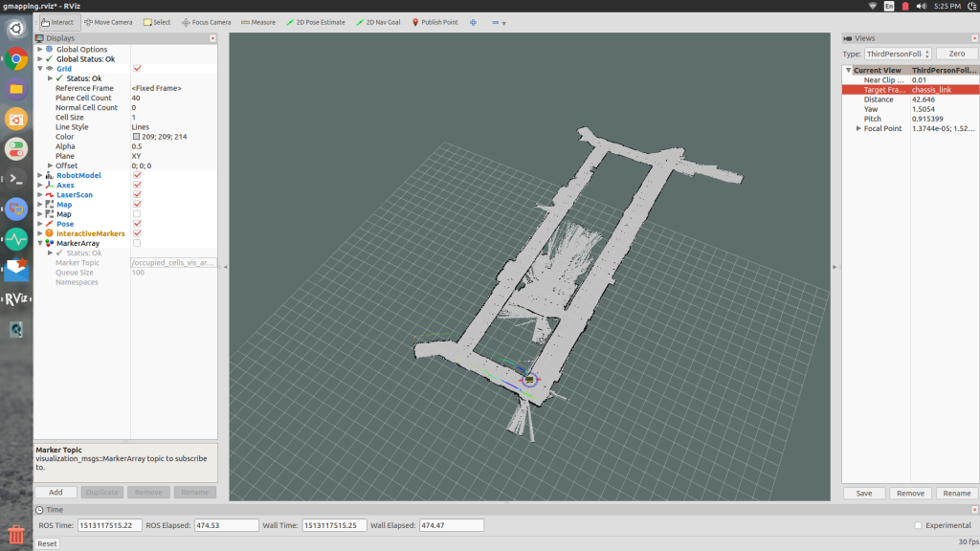Click the red battery indicator
This screenshot has height=551, width=980.
tap(905, 7)
